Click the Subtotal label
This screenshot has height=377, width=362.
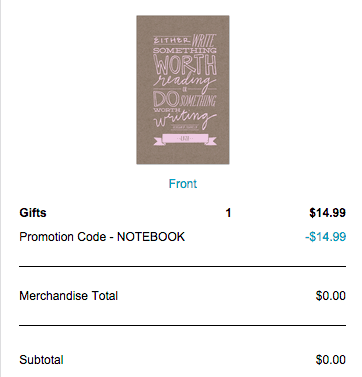coord(41,360)
